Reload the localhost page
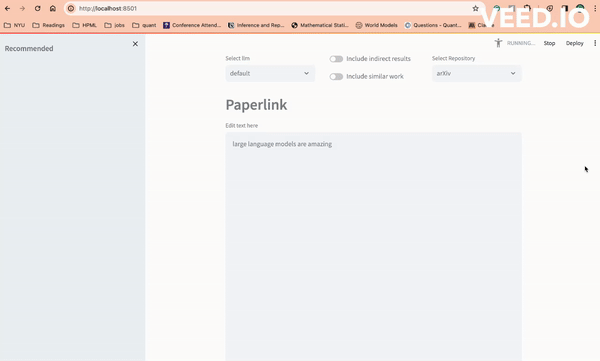This screenshot has height=361, width=600. (x=38, y=8)
